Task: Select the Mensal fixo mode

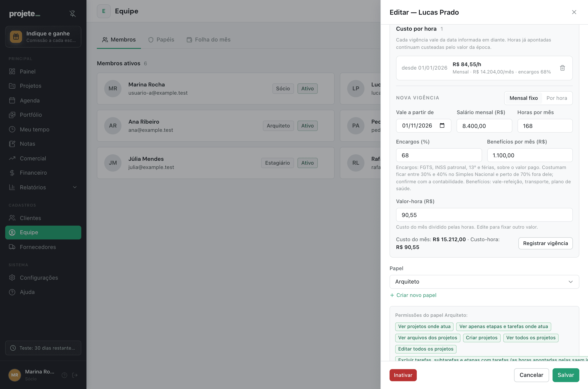Action: tap(524, 98)
